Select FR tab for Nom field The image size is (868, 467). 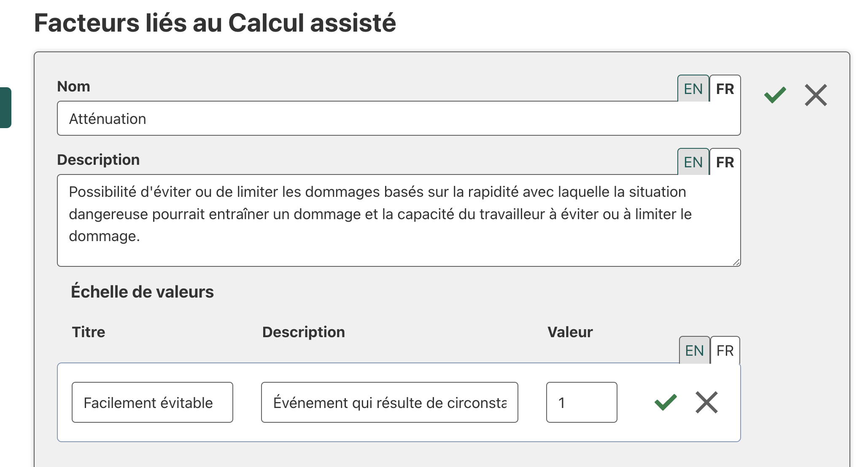point(725,89)
